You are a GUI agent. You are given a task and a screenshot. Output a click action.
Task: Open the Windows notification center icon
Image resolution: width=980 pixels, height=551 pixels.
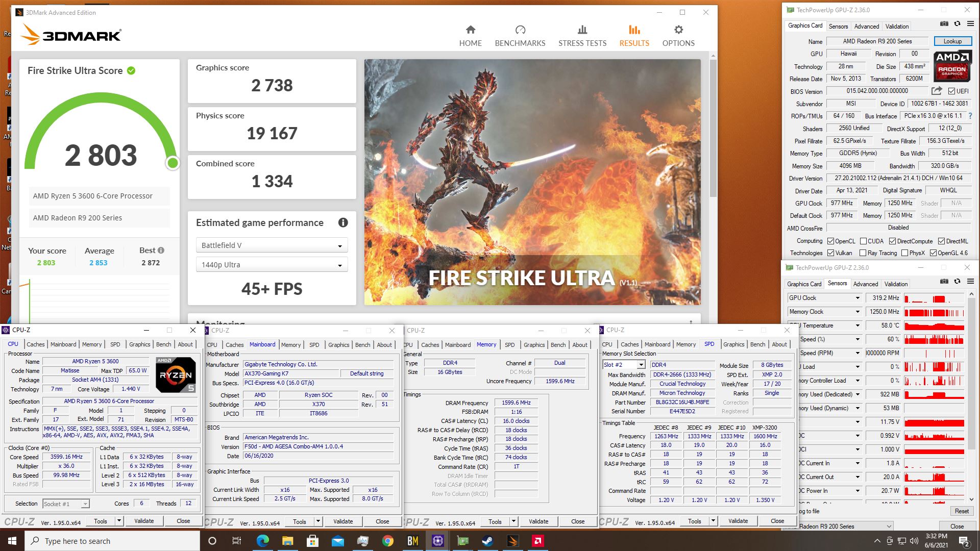tap(964, 541)
